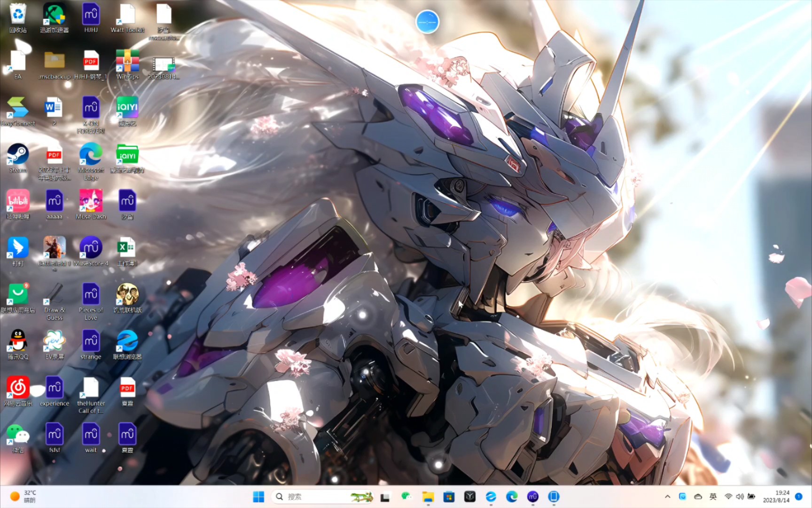
Task: Open the green iQIYI video folder shortcut
Action: [x=127, y=158]
